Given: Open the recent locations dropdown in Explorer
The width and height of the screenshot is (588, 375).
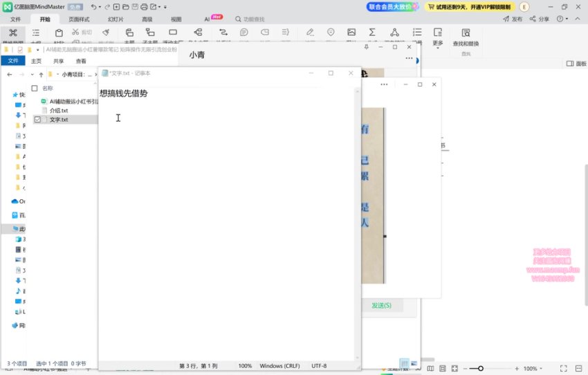Looking at the screenshot, I should [x=32, y=74].
